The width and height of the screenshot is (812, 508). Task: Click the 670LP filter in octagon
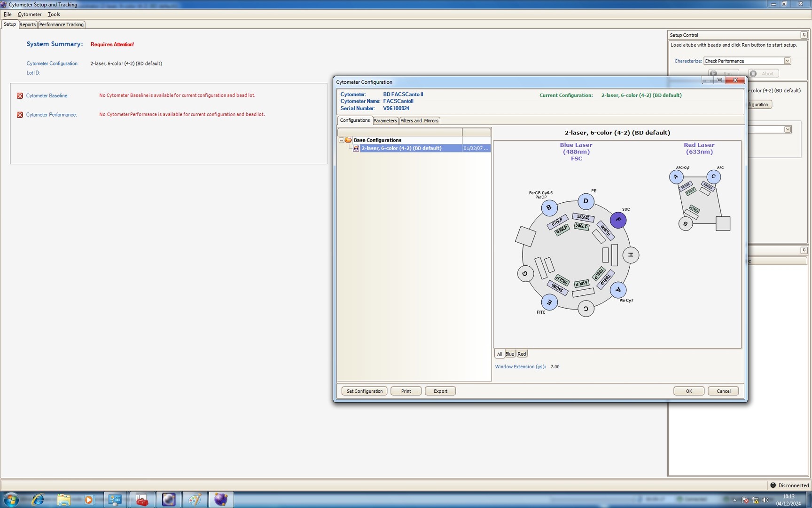557,222
